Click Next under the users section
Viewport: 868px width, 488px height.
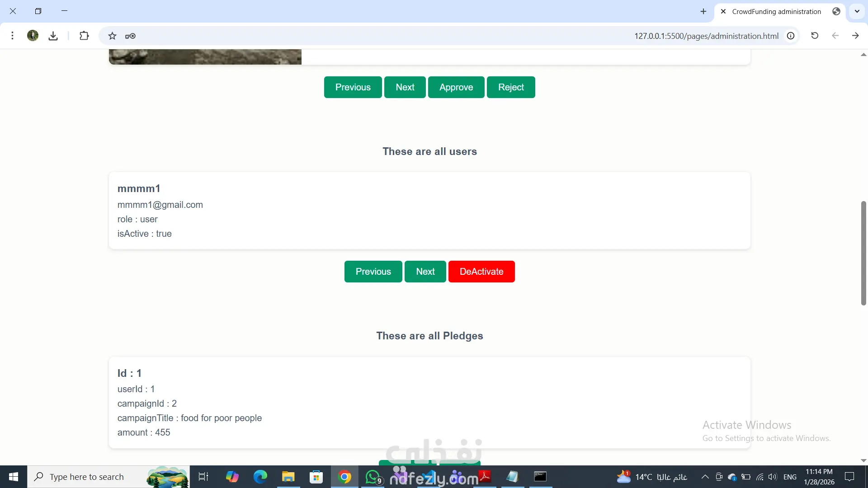pyautogui.click(x=425, y=272)
